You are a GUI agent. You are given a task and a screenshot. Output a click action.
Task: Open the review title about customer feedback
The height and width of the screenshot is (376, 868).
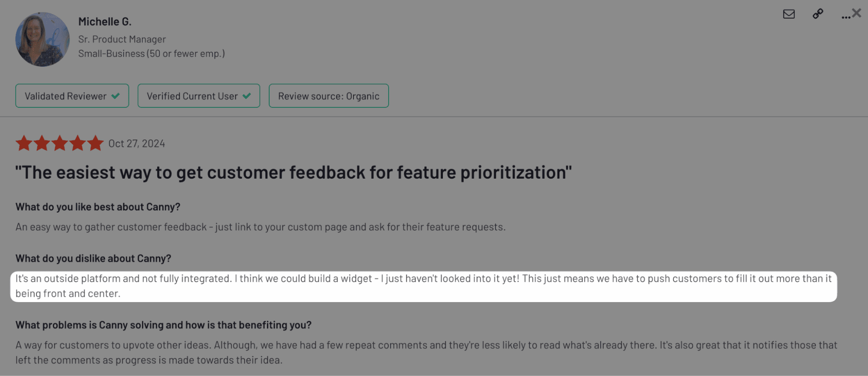(x=293, y=172)
